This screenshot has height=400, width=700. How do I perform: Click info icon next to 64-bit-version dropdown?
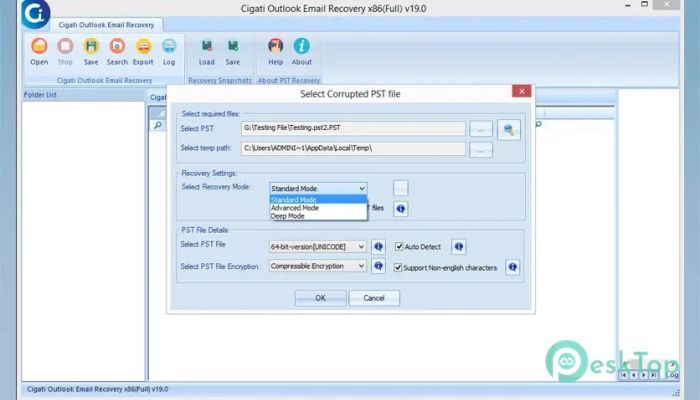tap(378, 246)
